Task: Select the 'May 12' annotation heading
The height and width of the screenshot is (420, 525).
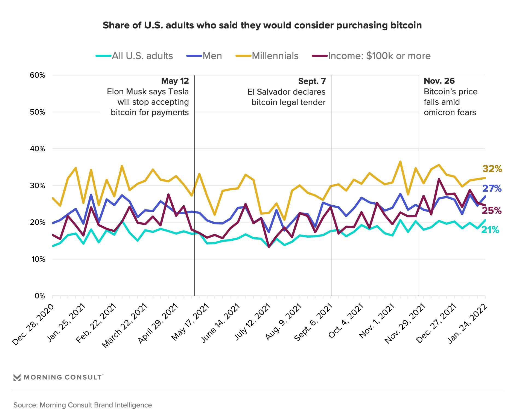Action: pos(175,81)
